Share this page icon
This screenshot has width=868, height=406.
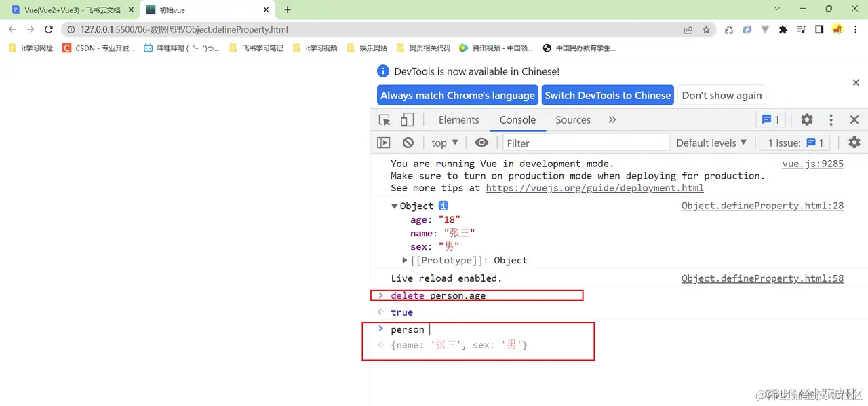[x=688, y=30]
